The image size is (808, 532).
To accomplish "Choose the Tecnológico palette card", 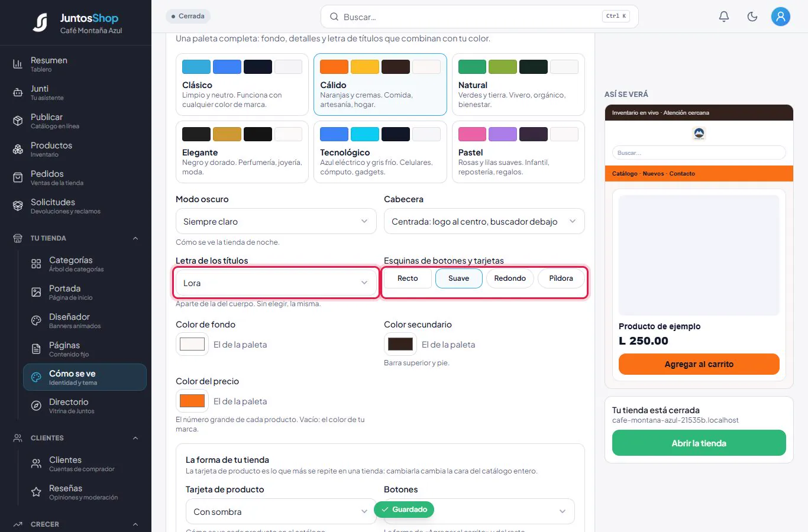I will click(x=380, y=152).
